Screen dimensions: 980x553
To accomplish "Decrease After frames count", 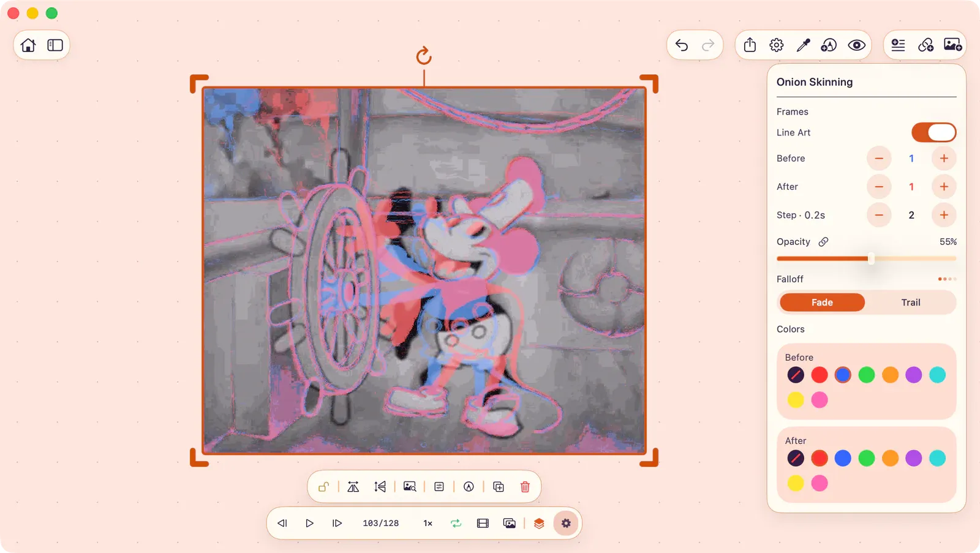I will click(879, 186).
